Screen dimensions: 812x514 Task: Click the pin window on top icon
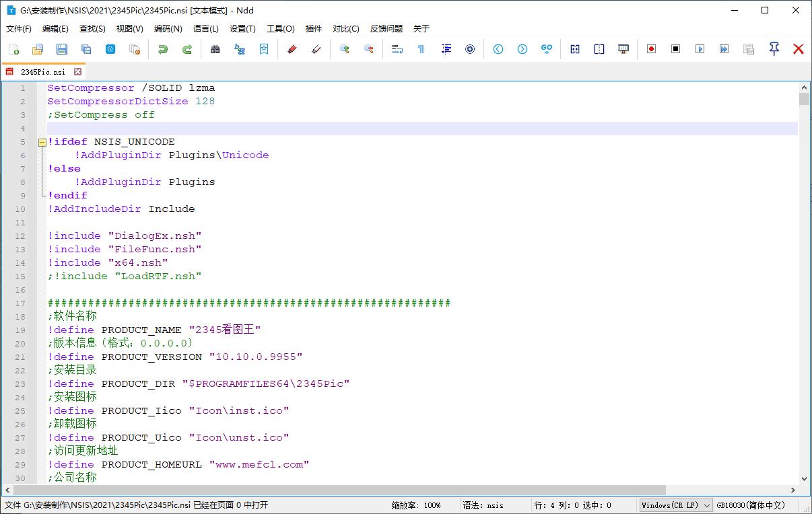click(x=774, y=49)
